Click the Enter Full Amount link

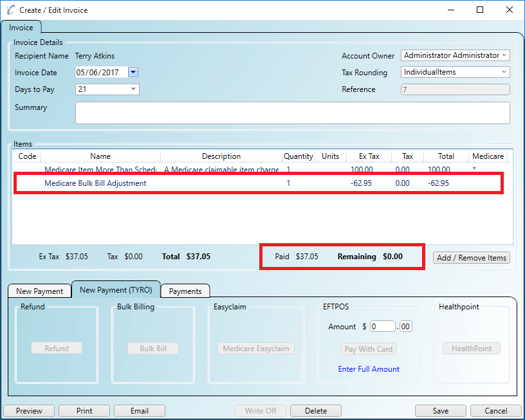click(368, 369)
